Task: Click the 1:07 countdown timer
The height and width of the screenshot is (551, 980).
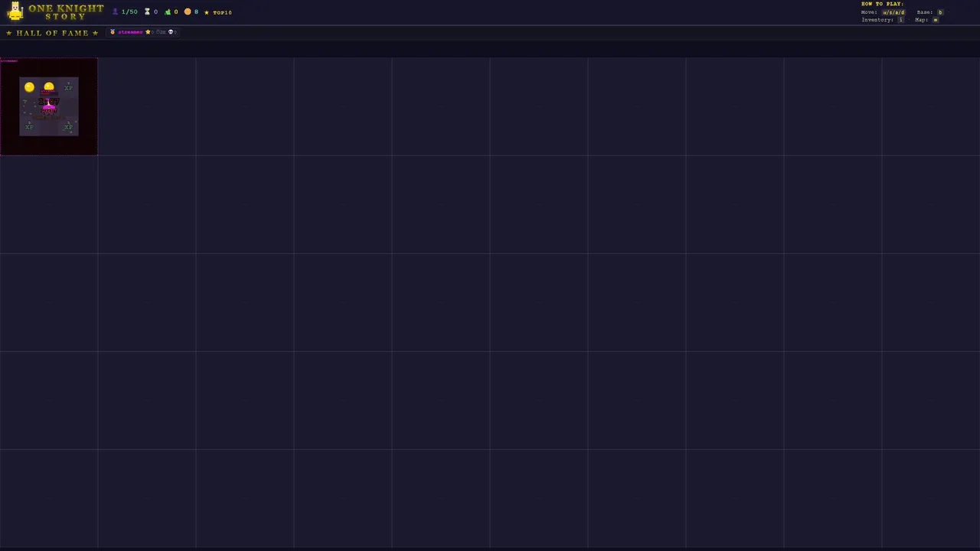Action: [49, 101]
